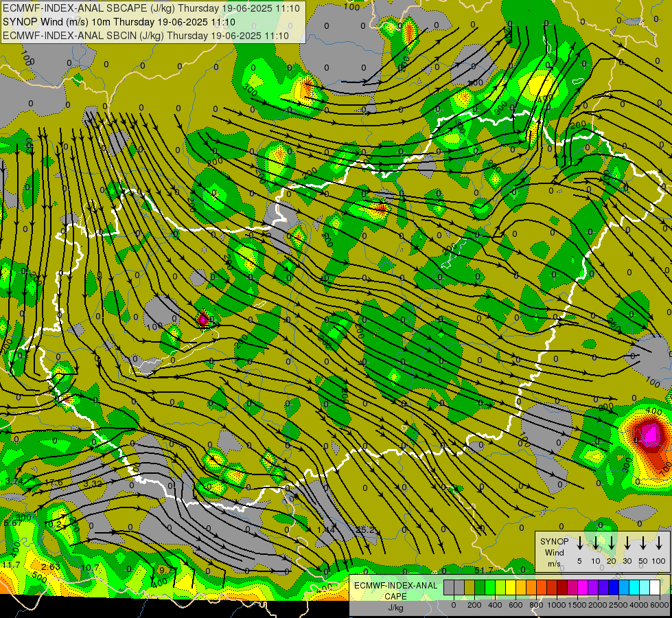Select the white swatch ending at 6000
The width and height of the screenshot is (672, 618).
point(656,587)
